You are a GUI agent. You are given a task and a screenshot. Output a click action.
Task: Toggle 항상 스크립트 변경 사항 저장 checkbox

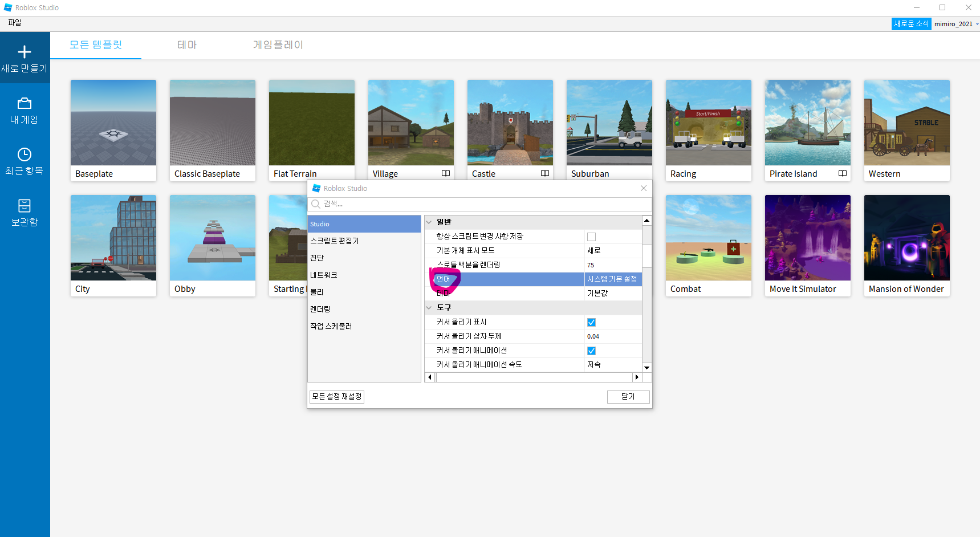pos(591,237)
